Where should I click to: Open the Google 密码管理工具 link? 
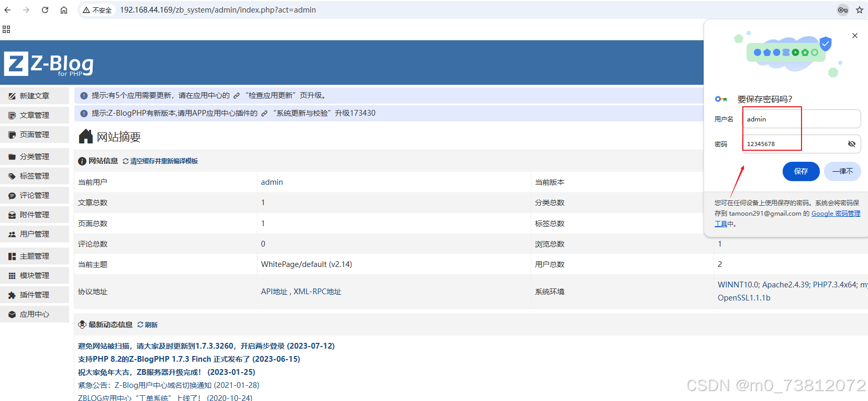point(836,214)
